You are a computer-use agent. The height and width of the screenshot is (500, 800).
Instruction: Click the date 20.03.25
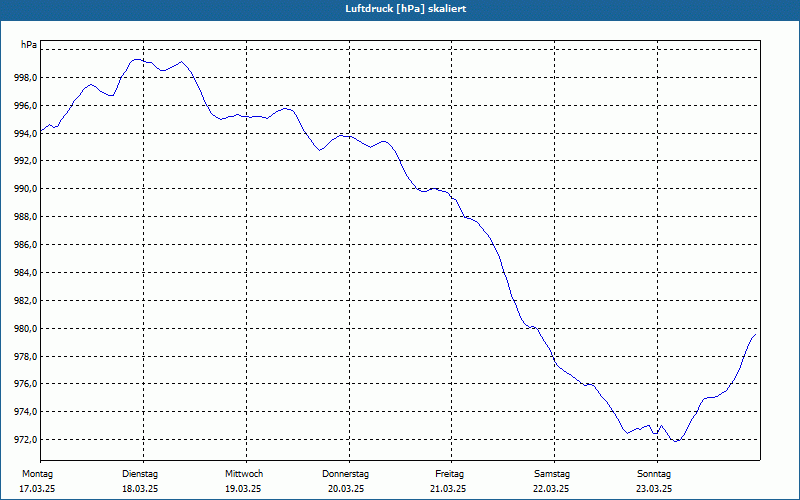[x=346, y=489]
